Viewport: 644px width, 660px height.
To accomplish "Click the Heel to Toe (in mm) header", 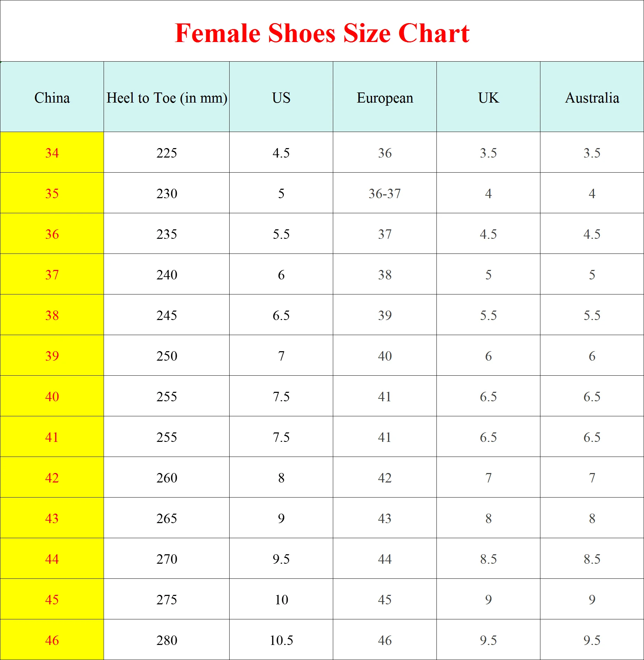I will tap(167, 98).
